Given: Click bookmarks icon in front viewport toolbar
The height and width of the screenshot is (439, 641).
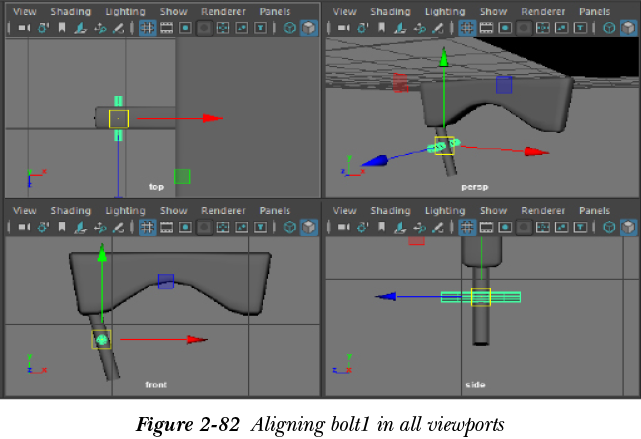Looking at the screenshot, I should point(62,227).
